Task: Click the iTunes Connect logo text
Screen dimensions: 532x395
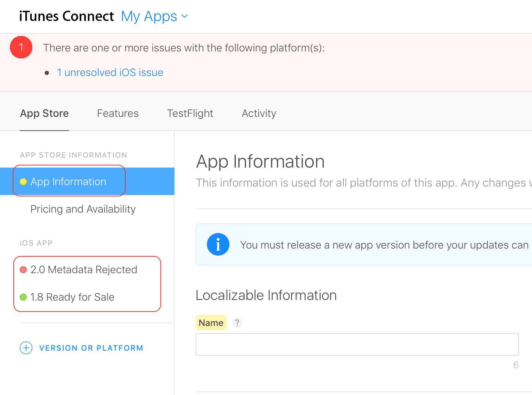Action: (x=66, y=16)
